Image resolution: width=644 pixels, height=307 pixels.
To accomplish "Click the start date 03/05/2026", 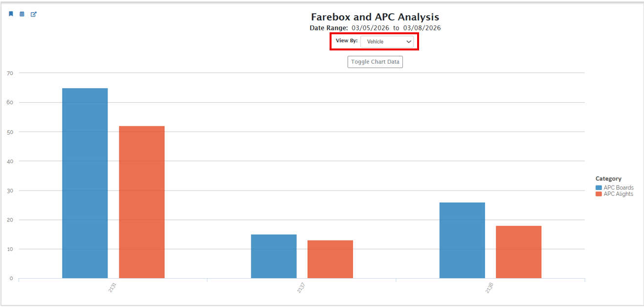I will [370, 28].
